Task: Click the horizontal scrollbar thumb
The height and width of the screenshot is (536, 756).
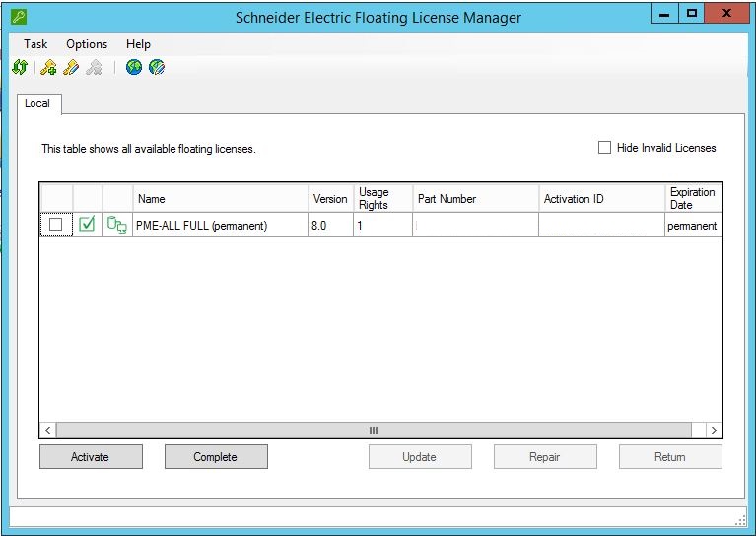Action: click(x=374, y=431)
